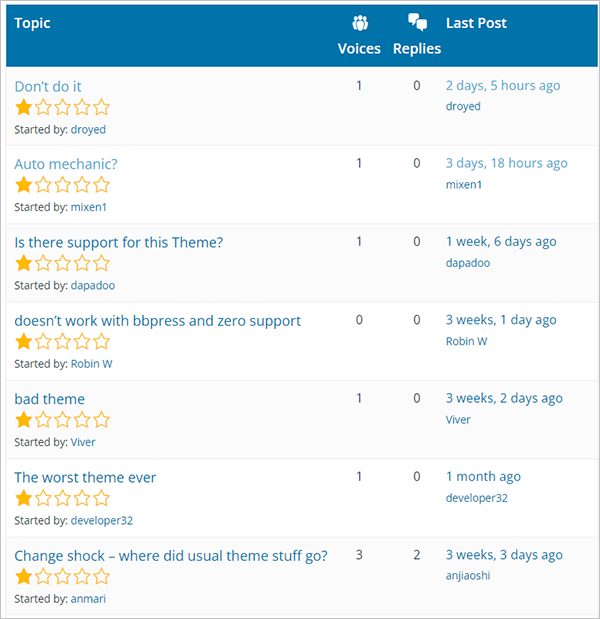Open last post "3 days, 18 hours ago"
Image resolution: width=600 pixels, height=619 pixels.
(506, 163)
